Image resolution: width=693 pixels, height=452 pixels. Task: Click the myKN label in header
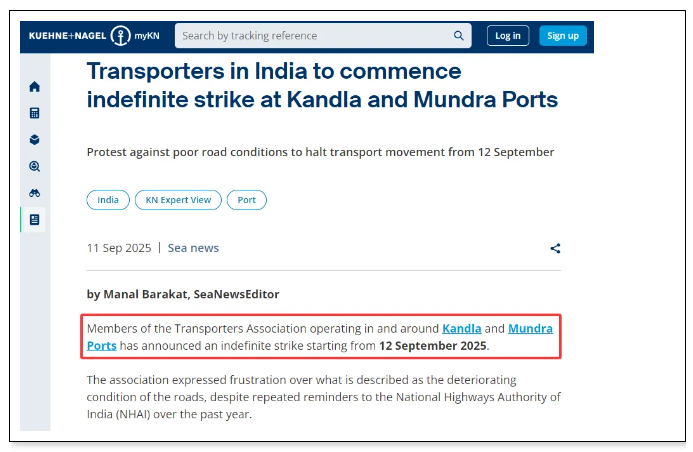coord(147,36)
